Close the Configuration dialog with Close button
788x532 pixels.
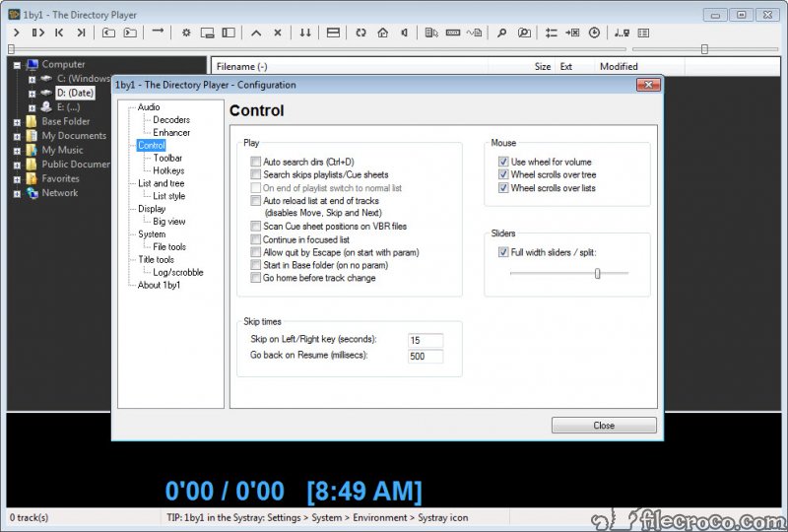(604, 426)
